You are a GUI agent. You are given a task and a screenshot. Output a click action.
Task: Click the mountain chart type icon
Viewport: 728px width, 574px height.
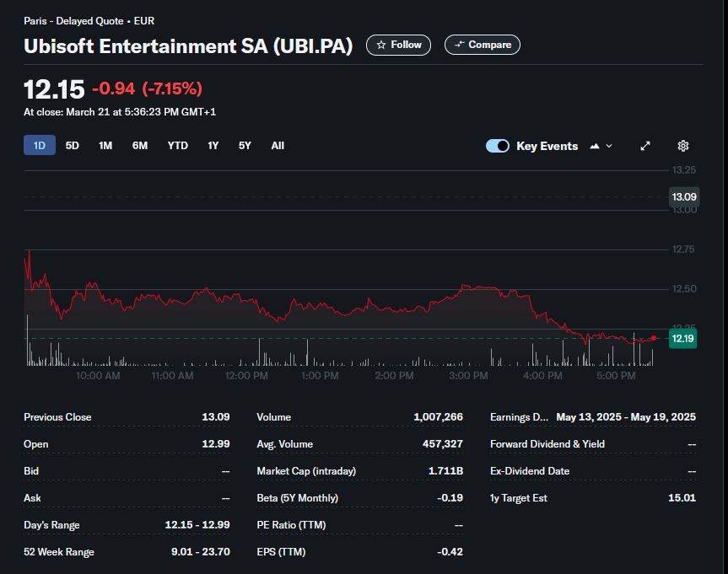(595, 146)
